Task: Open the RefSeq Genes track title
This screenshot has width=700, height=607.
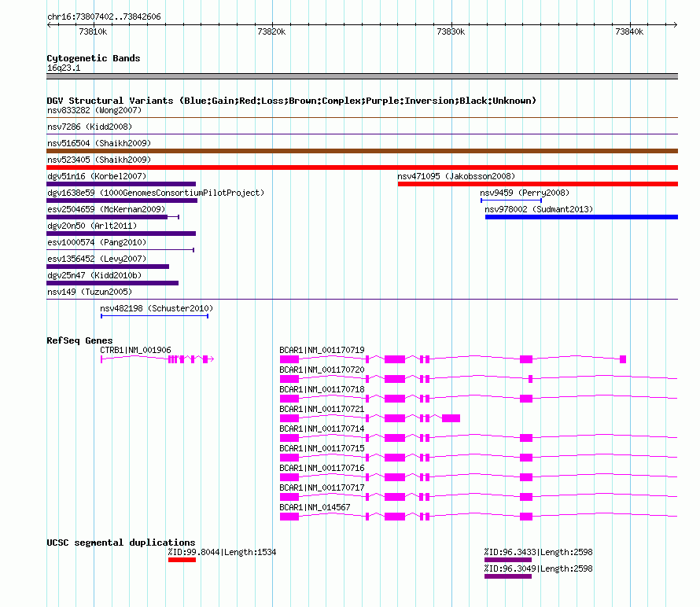Action: coord(80,340)
